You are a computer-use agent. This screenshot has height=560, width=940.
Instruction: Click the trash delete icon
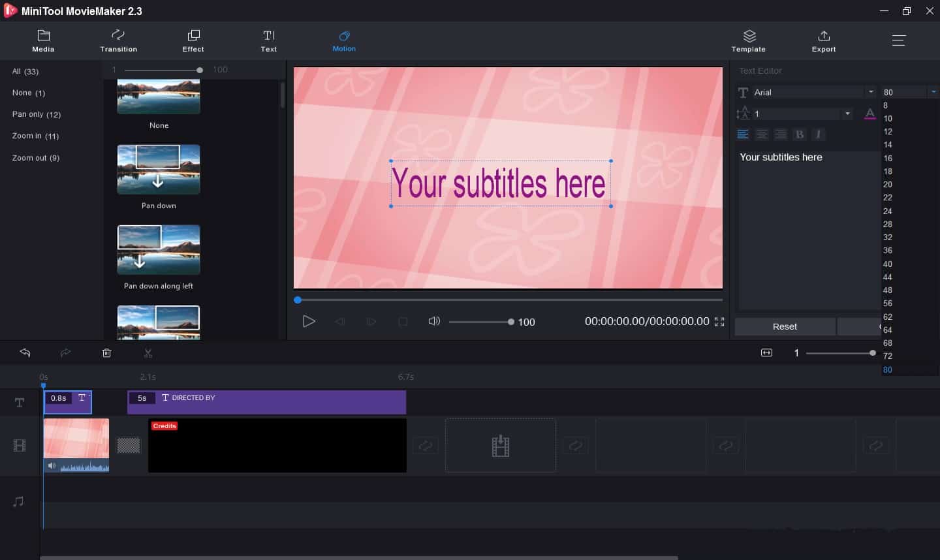click(x=107, y=353)
